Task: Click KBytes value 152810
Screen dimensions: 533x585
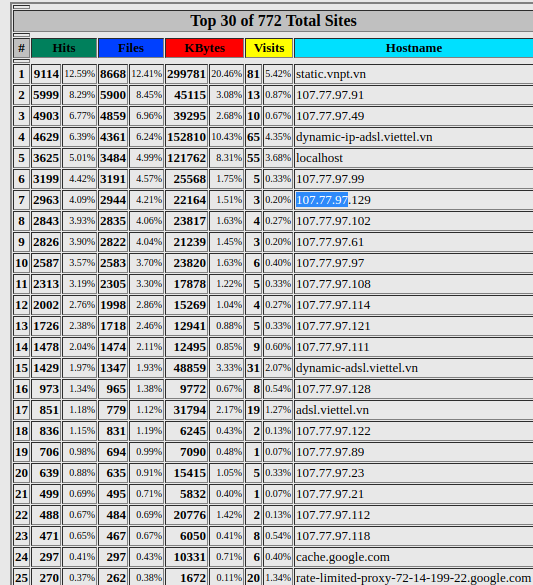Action: 186,137
